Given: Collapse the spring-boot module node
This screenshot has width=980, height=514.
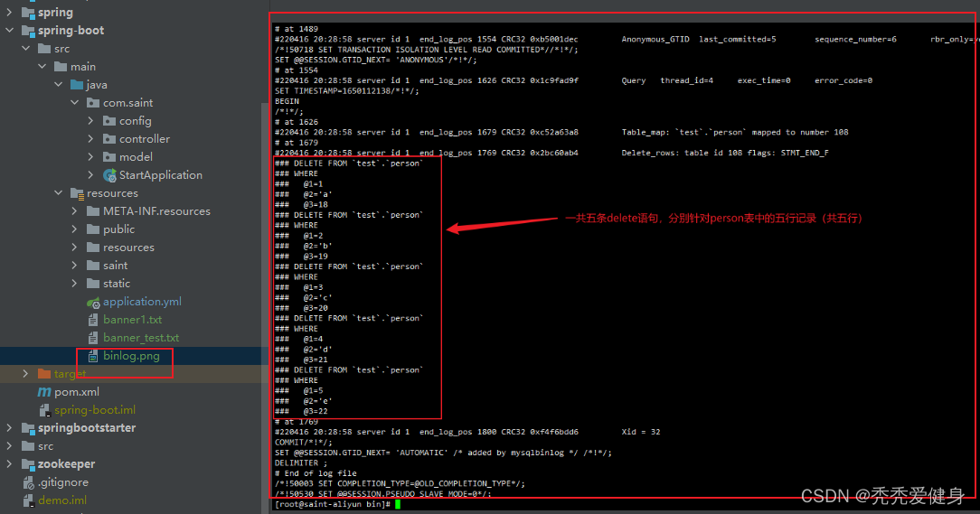Looking at the screenshot, I should tap(9, 30).
